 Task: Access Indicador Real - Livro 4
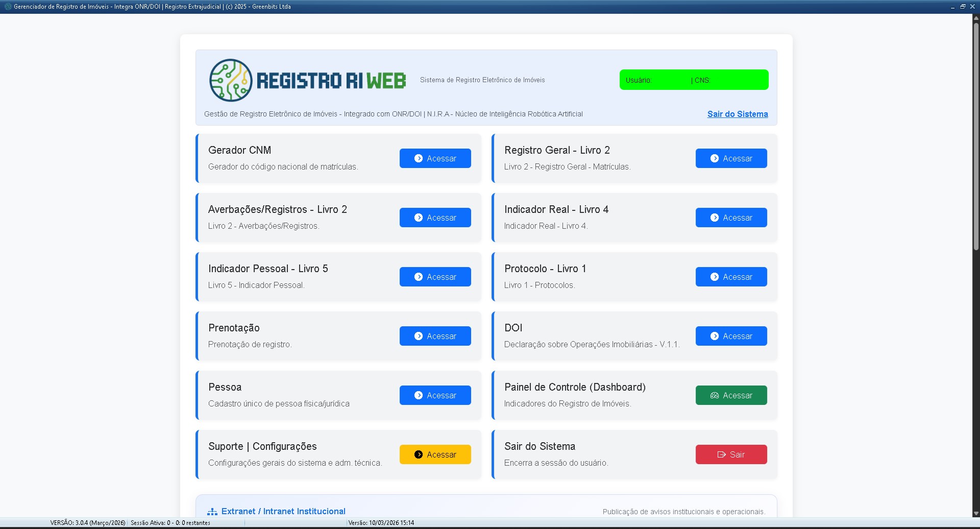point(731,218)
